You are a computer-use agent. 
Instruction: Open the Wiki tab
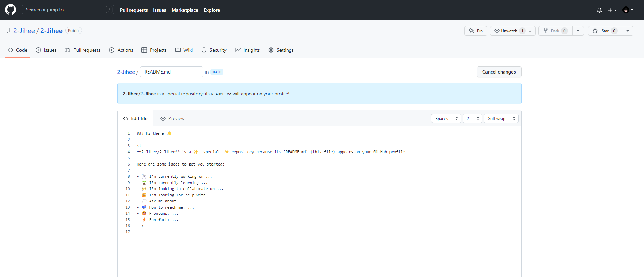point(184,50)
